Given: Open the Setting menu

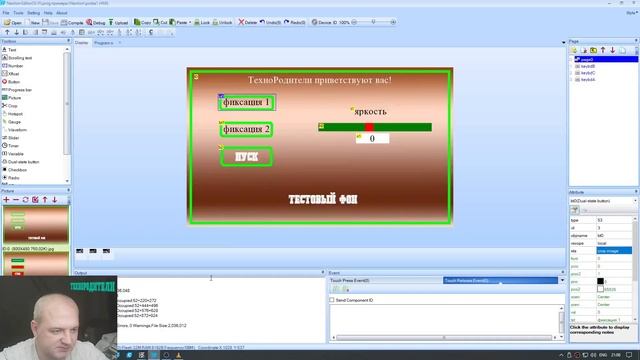Looking at the screenshot, I should click(33, 13).
